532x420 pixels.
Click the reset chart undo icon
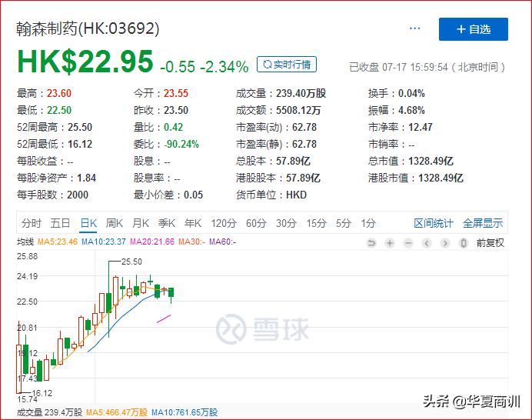tap(371, 243)
